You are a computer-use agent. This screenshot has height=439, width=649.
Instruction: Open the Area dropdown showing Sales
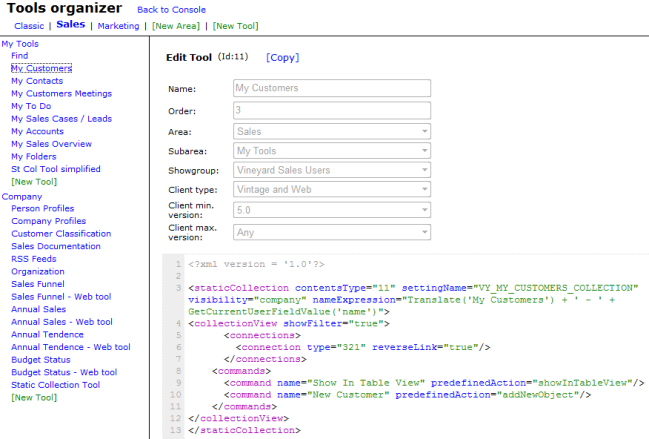pos(332,132)
